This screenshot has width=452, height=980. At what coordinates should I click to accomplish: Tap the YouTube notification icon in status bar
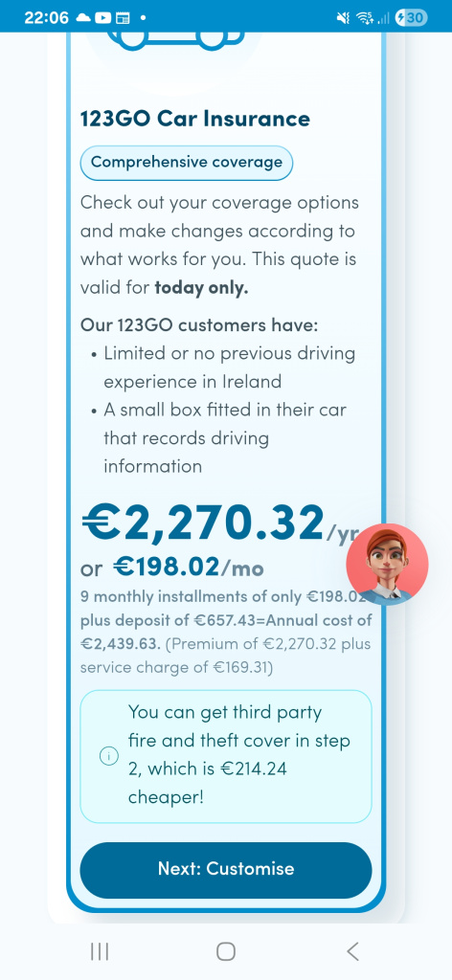(x=102, y=18)
